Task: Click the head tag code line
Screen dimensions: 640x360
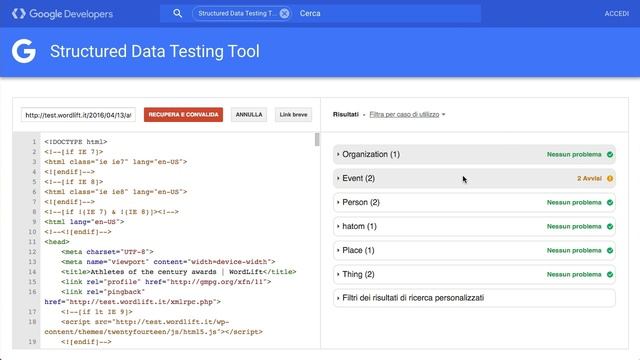Action: [x=57, y=242]
